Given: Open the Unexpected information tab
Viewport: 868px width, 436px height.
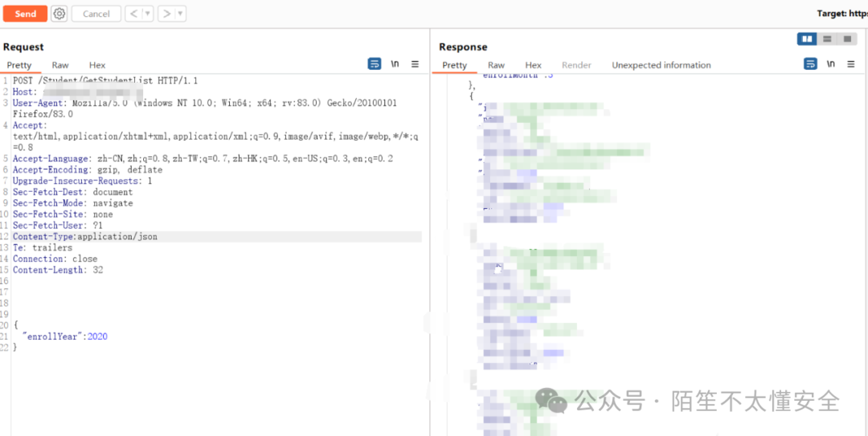Looking at the screenshot, I should 661,65.
